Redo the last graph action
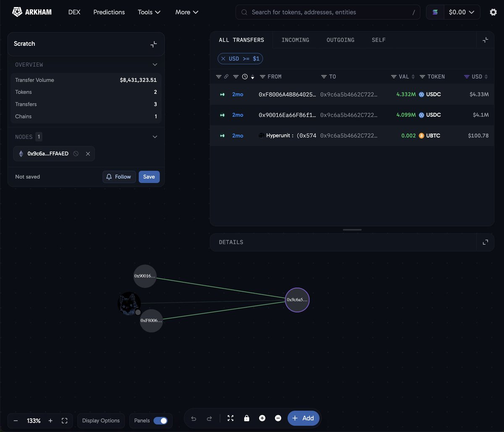Image resolution: width=504 pixels, height=432 pixels. point(209,418)
